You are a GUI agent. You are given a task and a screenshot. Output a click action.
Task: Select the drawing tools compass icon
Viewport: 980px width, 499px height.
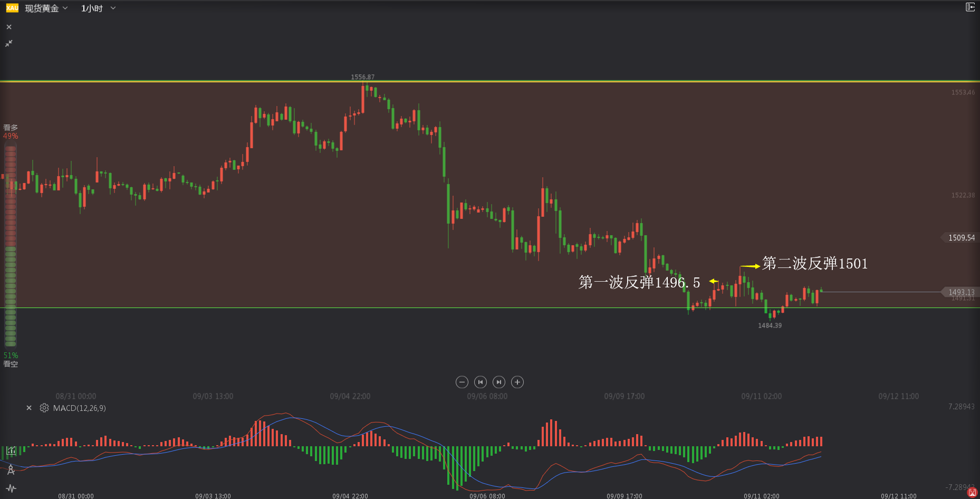click(11, 469)
